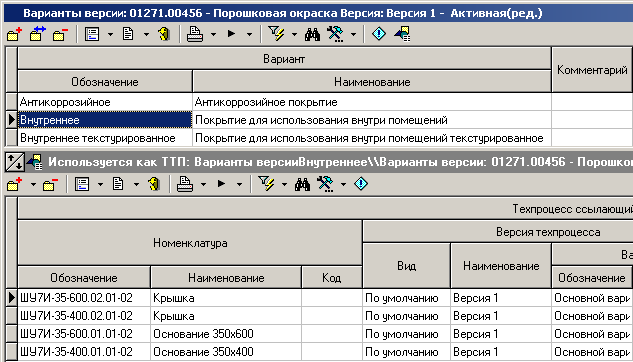This screenshot has height=362, width=633.
Task: Expand play dropdown arrow in lower toolbar
Action: click(239, 185)
